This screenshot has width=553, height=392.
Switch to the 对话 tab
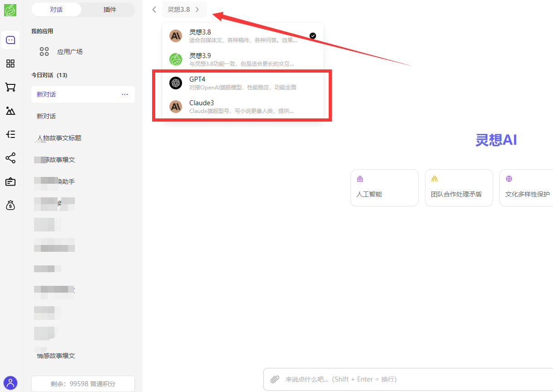[56, 10]
